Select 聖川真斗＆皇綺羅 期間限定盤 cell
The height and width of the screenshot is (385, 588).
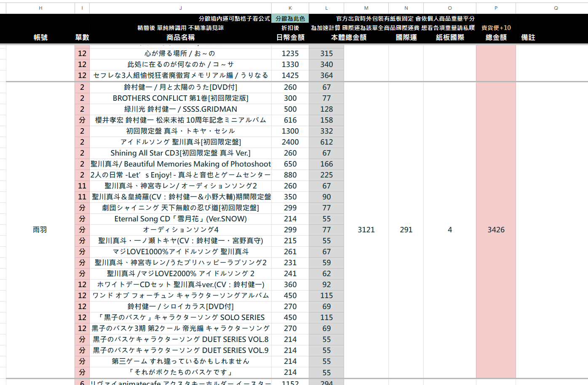pos(181,197)
